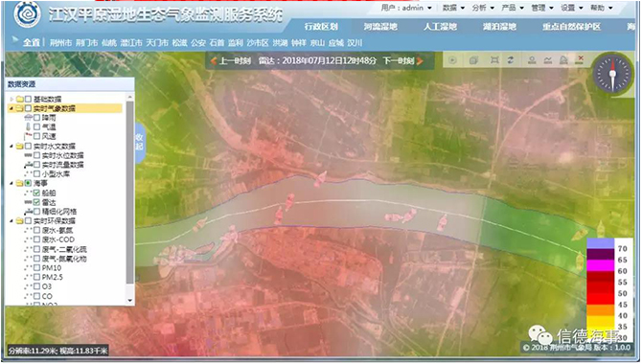The width and height of the screenshot is (642, 364).
Task: Click the 3D cube icon in map toolbar
Action: point(473,60)
